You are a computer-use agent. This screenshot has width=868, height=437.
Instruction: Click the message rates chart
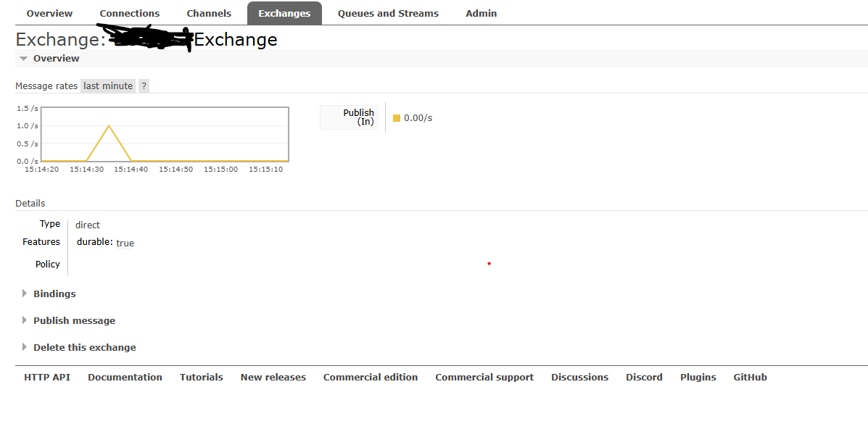click(x=165, y=134)
